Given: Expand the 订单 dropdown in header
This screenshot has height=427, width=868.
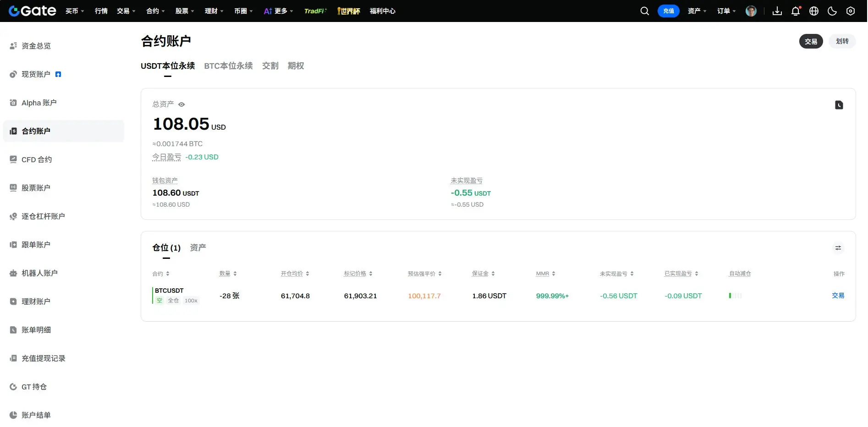Looking at the screenshot, I should point(726,11).
